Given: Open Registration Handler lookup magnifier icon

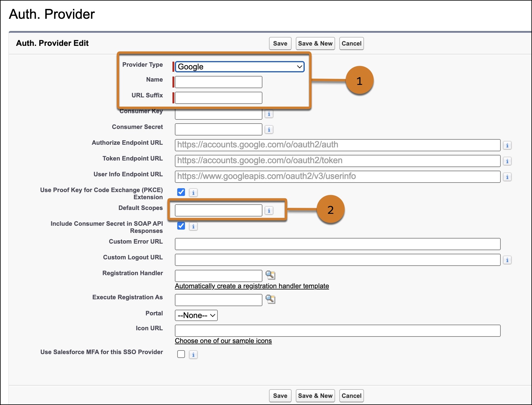Looking at the screenshot, I should pyautogui.click(x=270, y=275).
